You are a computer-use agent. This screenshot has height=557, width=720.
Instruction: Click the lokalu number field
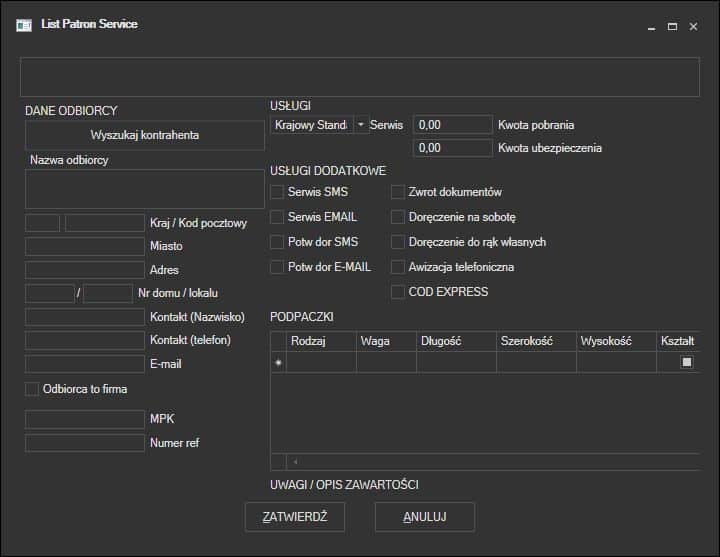pyautogui.click(x=108, y=293)
